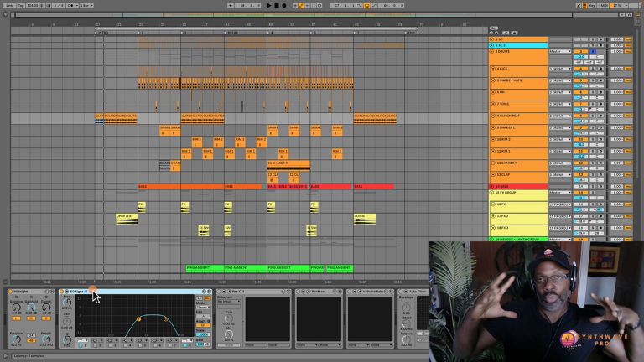The width and height of the screenshot is (644, 362).
Task: Open EQ Eight band 1 filter type chooser
Action: [x=83, y=340]
